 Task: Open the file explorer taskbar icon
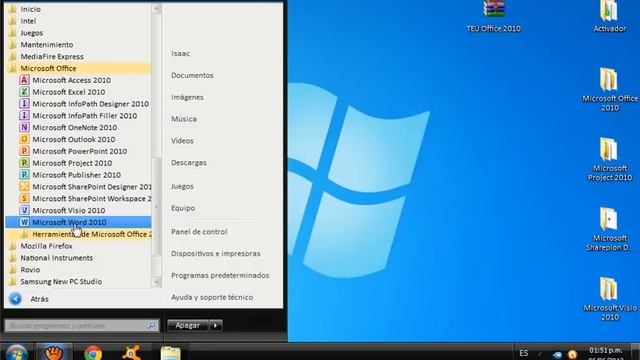[x=171, y=353]
